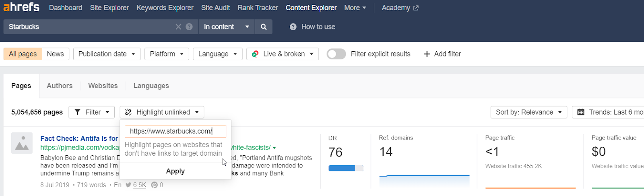Click the Pinterest icon showing 0 pins

point(154,185)
